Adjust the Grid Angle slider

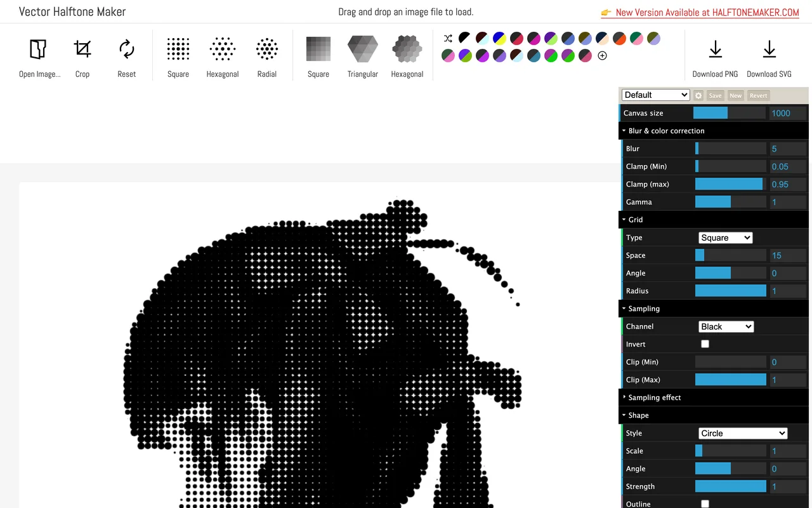[731, 273]
